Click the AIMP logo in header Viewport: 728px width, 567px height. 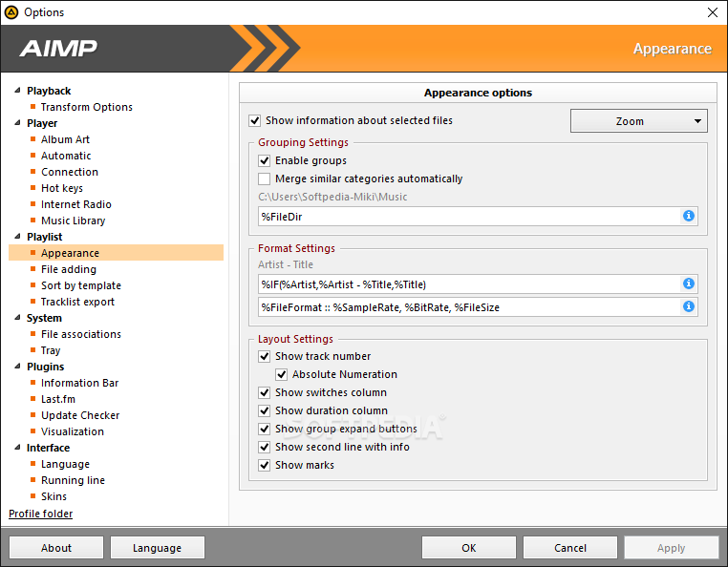[58, 49]
